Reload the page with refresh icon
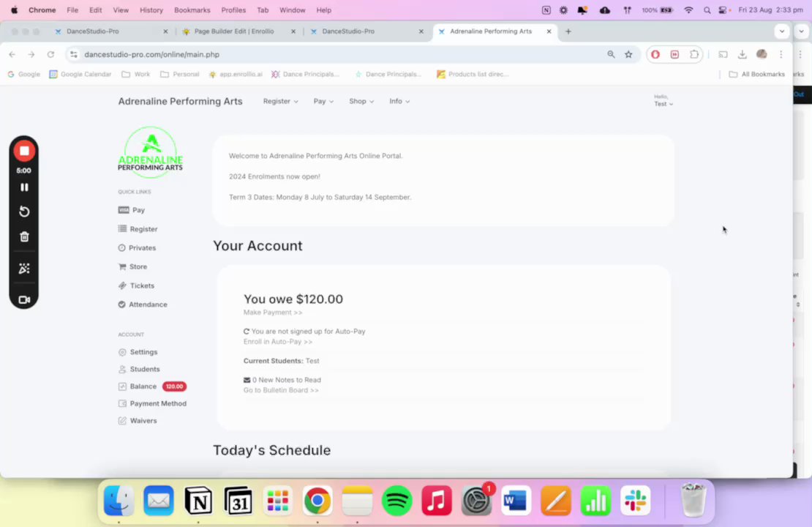The height and width of the screenshot is (527, 812). coord(50,54)
